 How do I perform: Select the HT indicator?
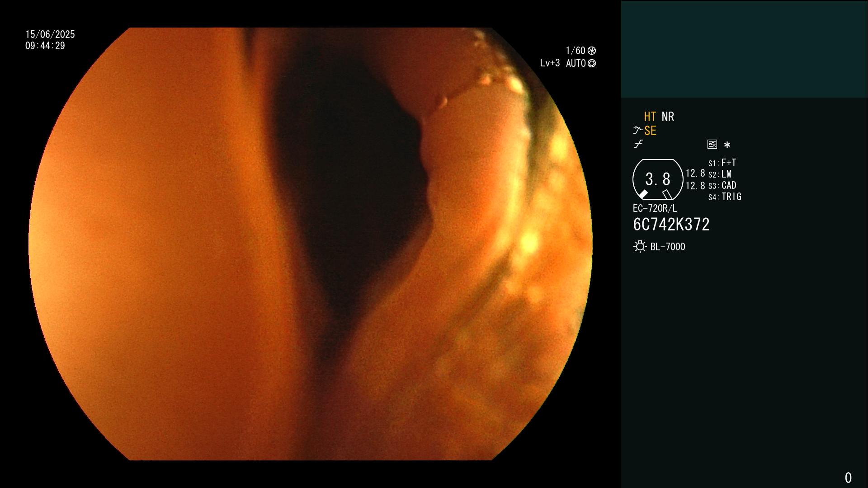[650, 117]
